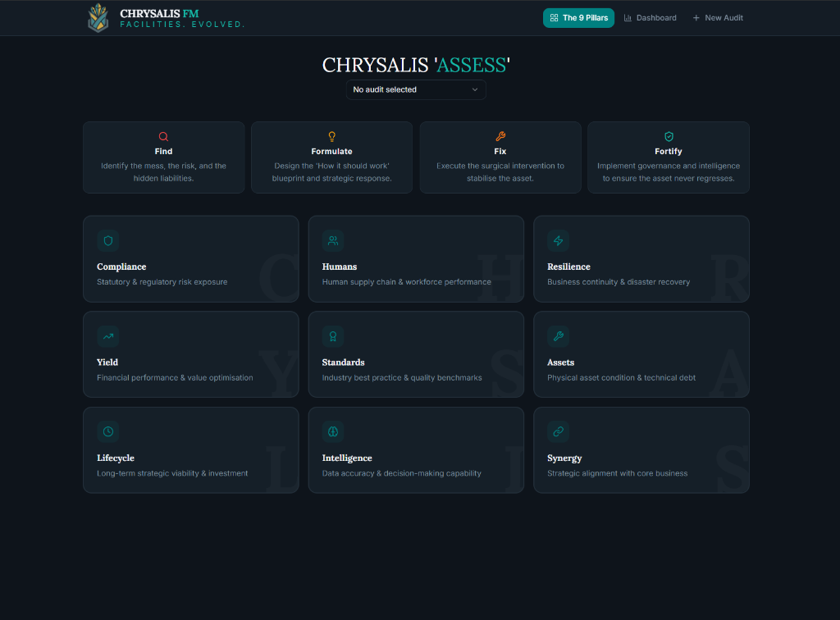
Task: Open the 'No audit selected' dropdown
Action: [x=416, y=89]
